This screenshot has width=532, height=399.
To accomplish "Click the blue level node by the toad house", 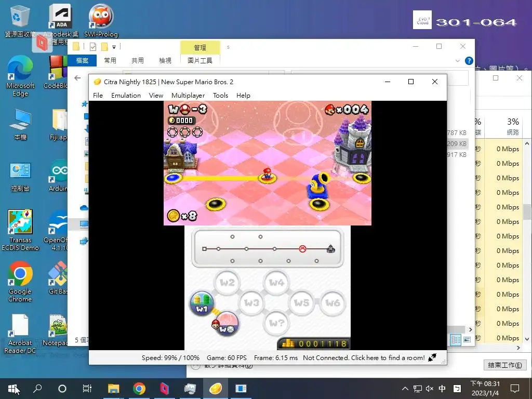I will pos(173,178).
